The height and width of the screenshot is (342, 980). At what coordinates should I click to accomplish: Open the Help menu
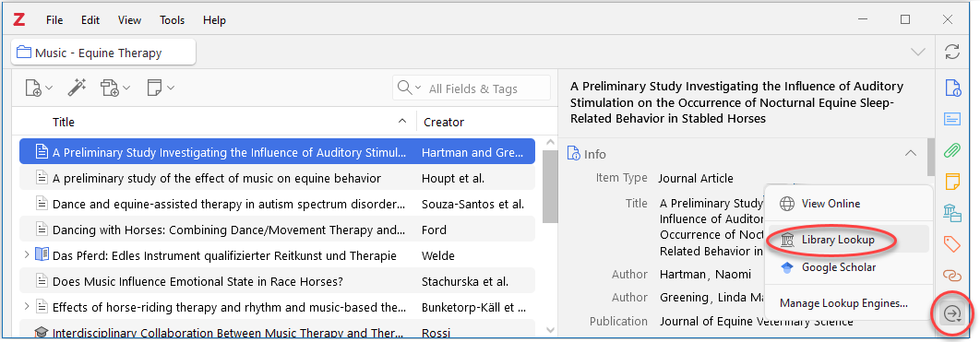tap(214, 20)
